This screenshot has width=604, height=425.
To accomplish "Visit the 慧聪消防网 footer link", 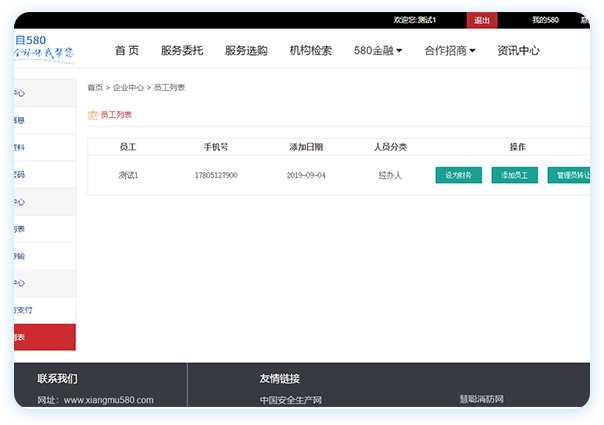I will click(481, 400).
